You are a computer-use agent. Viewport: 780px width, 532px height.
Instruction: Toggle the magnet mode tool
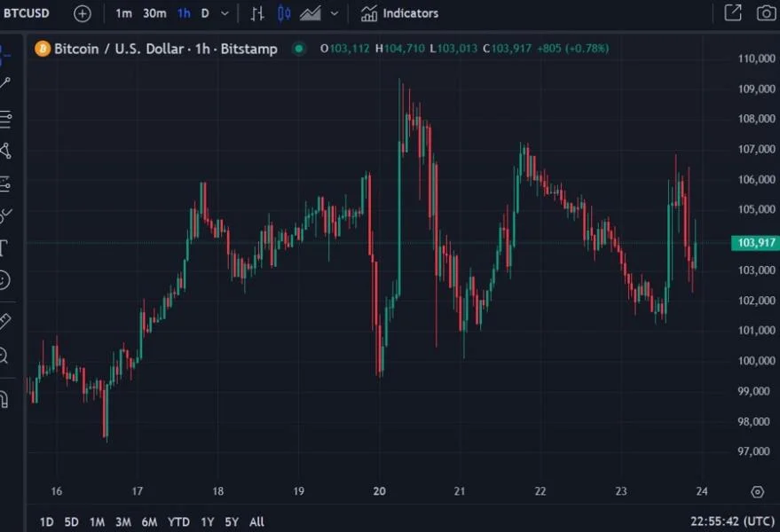tap(4, 399)
